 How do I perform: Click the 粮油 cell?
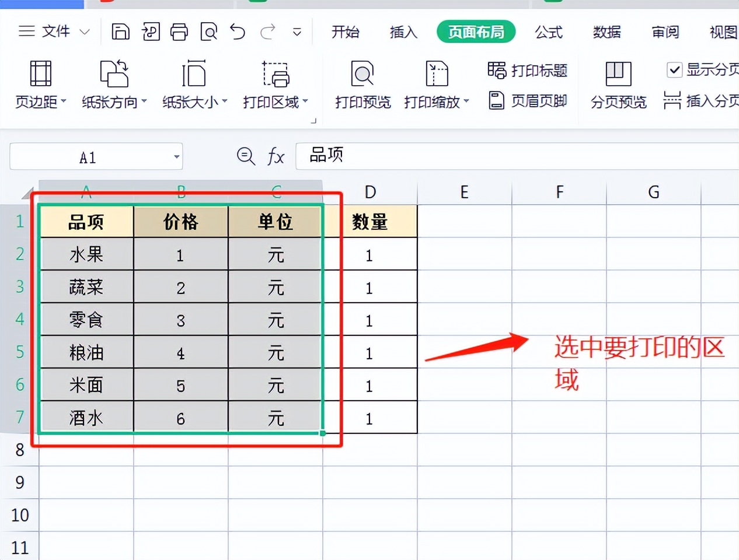(x=86, y=352)
